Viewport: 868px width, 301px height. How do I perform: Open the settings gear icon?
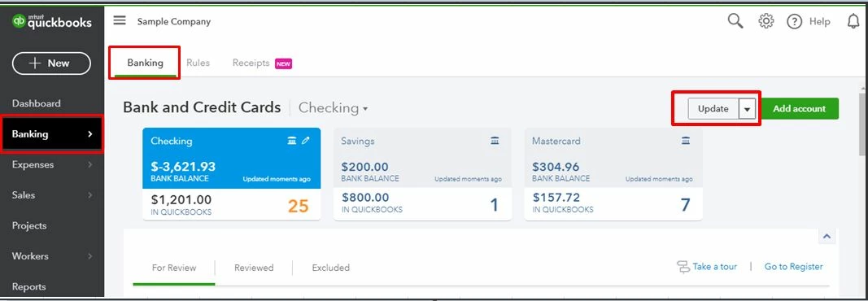[766, 22]
